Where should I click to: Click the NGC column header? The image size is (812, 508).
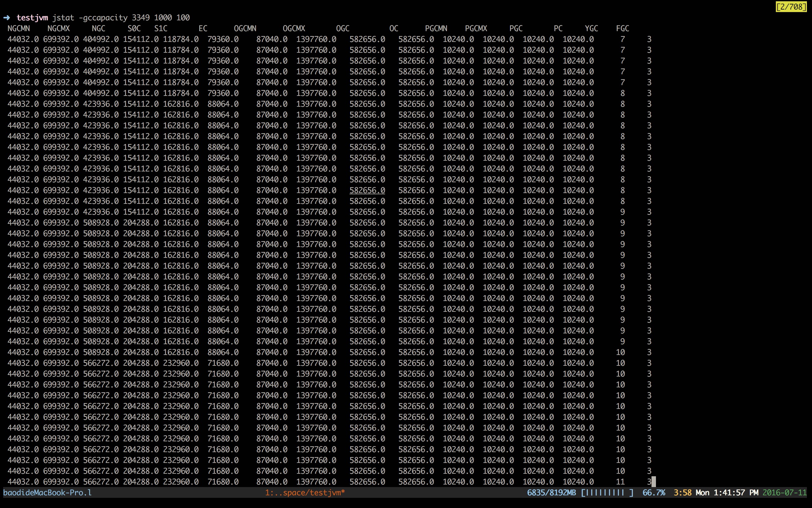pyautogui.click(x=99, y=29)
